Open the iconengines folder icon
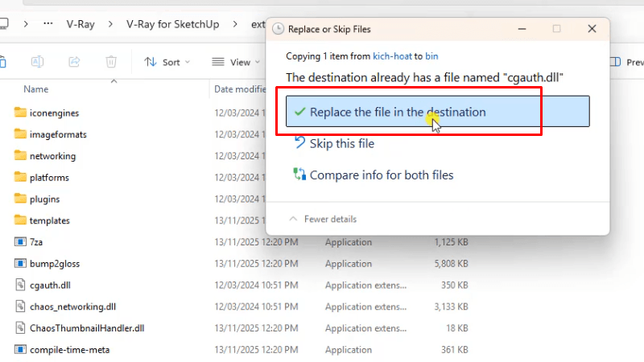The image size is (644, 362). coord(21,113)
